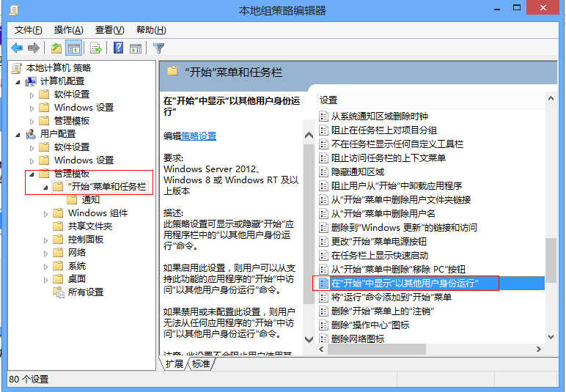
Task: Open the 操作(A) menu
Action: [69, 30]
